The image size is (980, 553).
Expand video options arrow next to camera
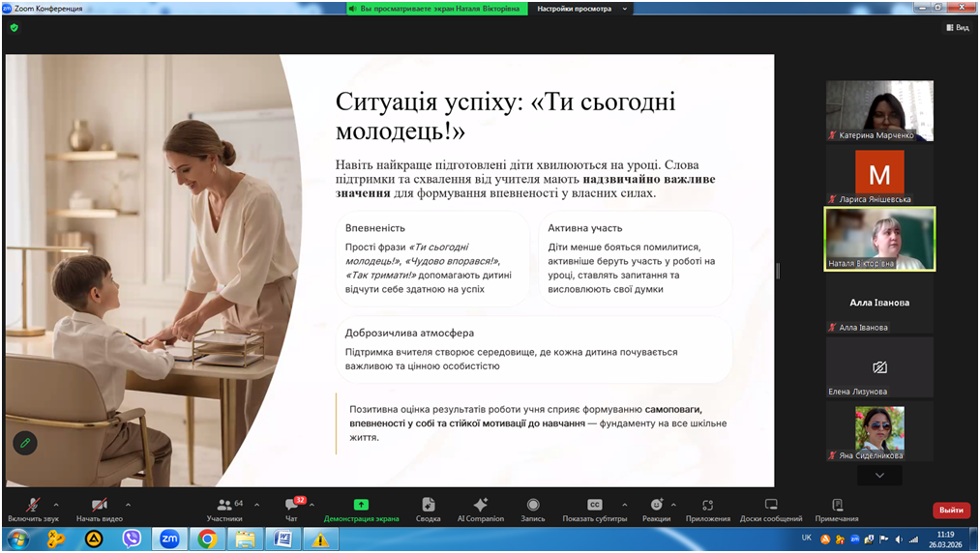click(x=128, y=505)
